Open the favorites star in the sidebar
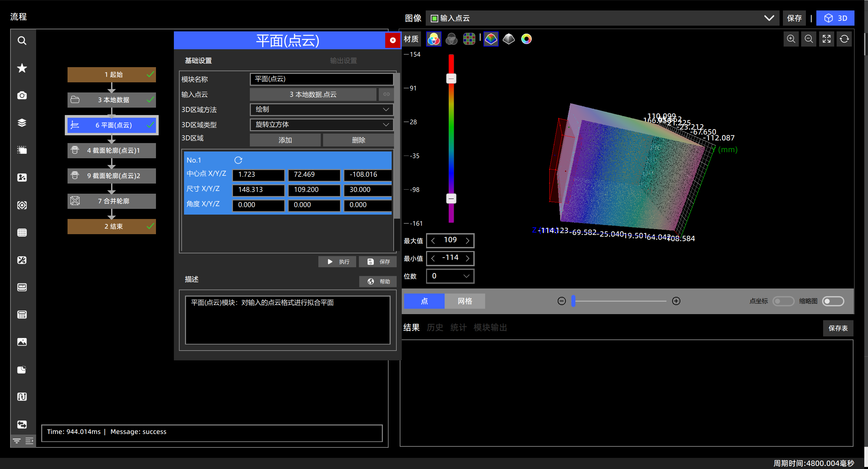The width and height of the screenshot is (868, 469). (x=22, y=68)
